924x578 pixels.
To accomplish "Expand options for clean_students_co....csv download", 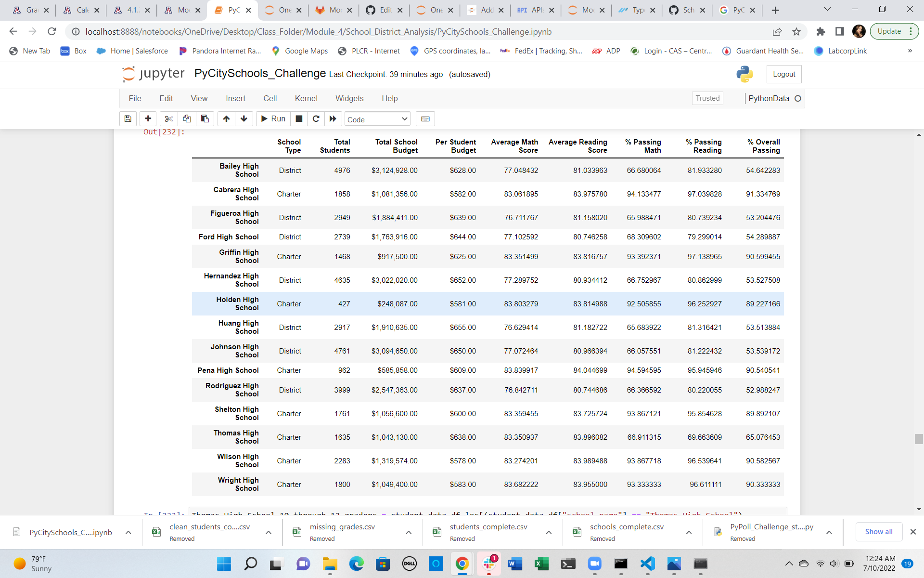I will click(269, 532).
